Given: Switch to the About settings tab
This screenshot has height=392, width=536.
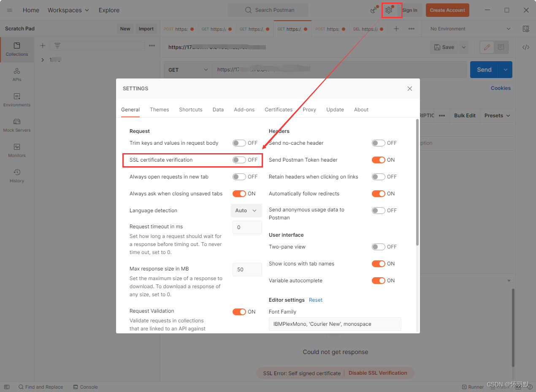Looking at the screenshot, I should point(361,110).
